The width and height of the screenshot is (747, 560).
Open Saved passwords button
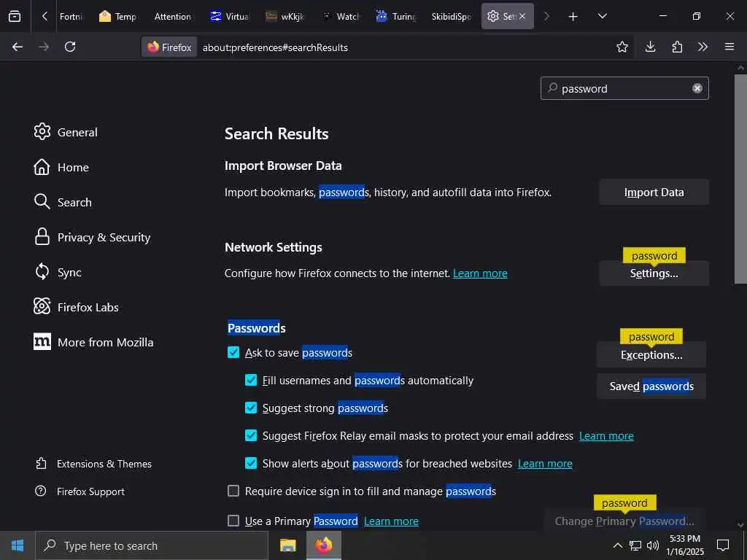tap(651, 386)
